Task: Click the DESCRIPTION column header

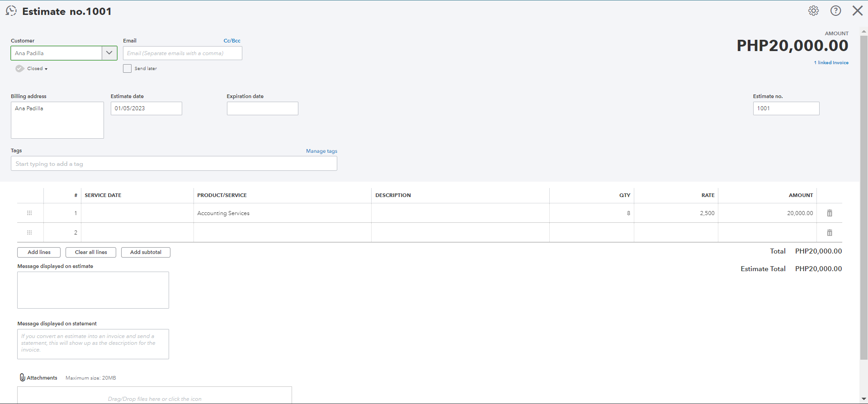Action: [393, 195]
